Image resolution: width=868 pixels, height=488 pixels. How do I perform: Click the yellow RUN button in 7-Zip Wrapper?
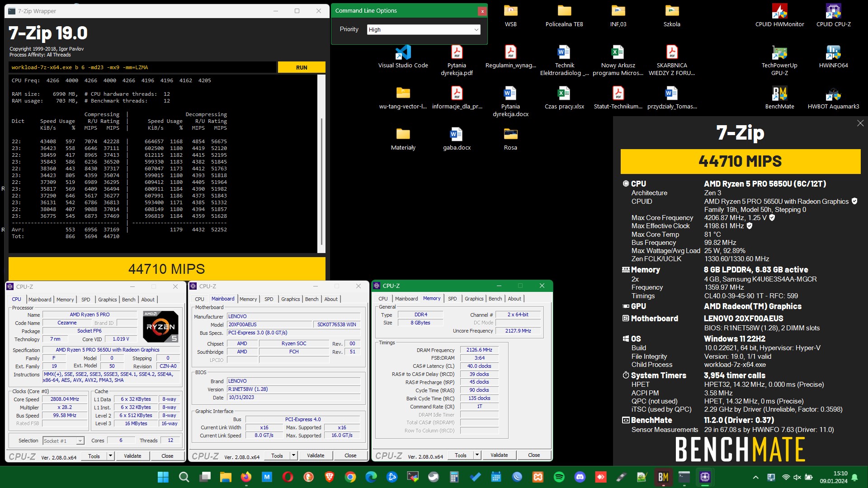click(302, 67)
